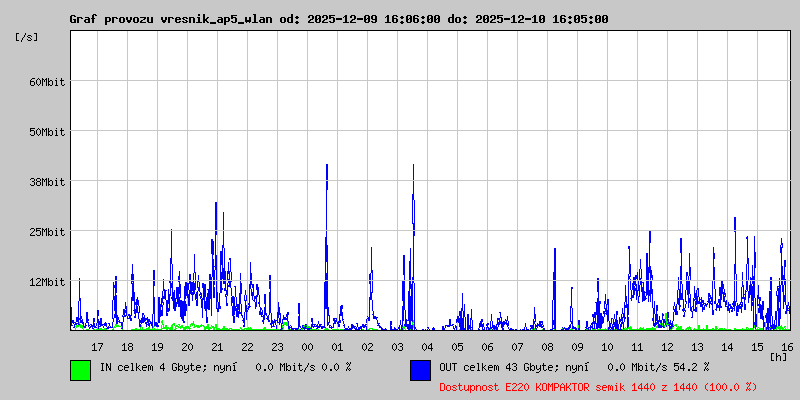
Task: Click the hour 11 x-axis label
Action: [637, 347]
